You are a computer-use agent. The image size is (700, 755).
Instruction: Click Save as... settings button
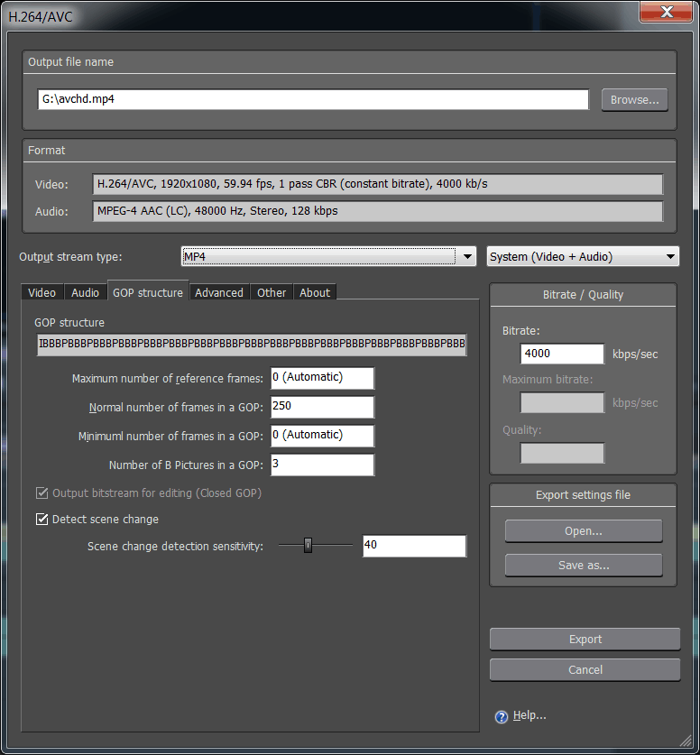pyautogui.click(x=583, y=566)
